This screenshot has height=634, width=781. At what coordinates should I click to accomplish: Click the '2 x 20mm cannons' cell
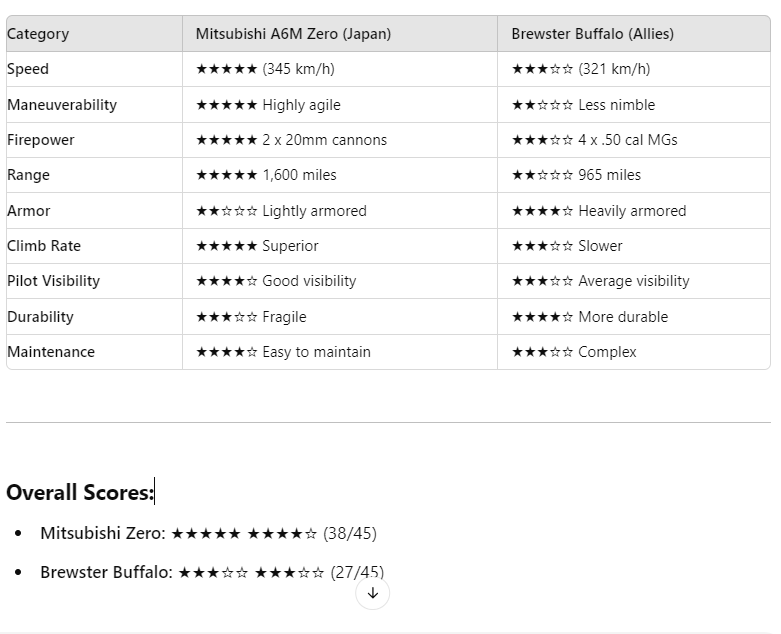340,140
